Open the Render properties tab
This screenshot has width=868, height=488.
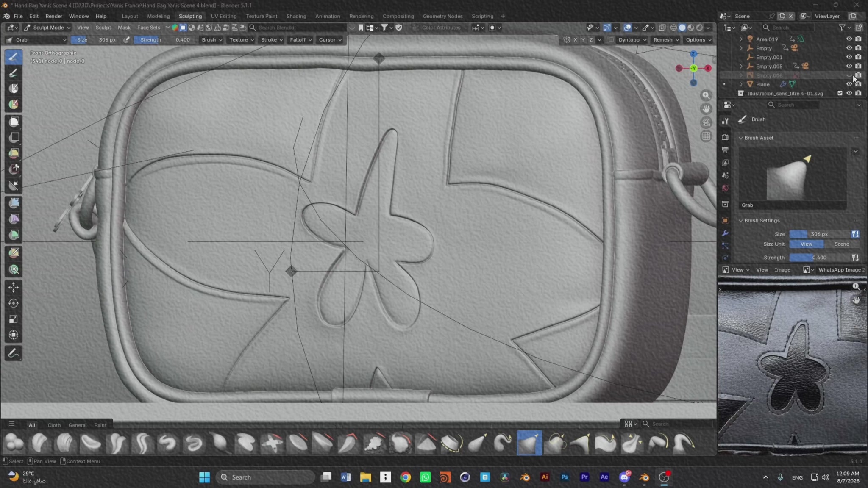725,137
